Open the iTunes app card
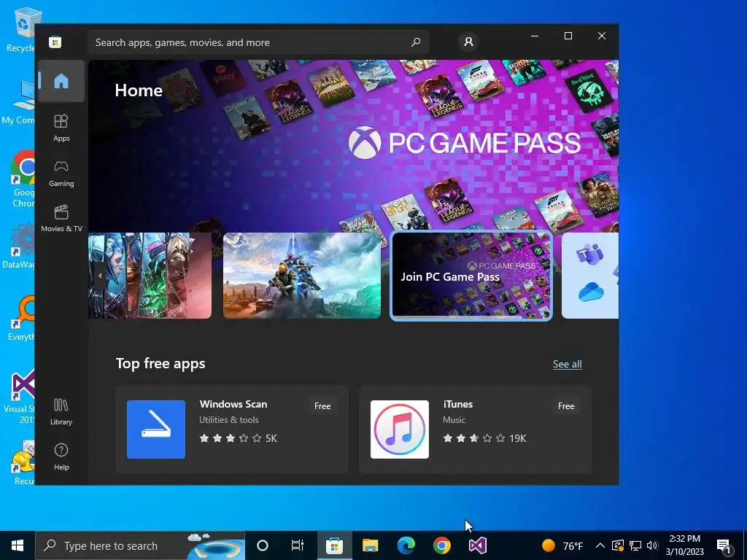This screenshot has height=560, width=747. 476,429
